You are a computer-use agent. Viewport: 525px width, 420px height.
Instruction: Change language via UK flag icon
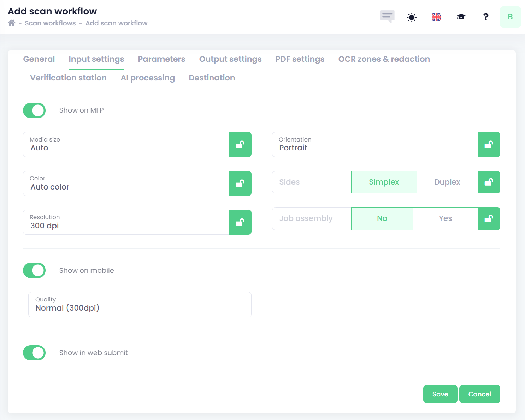pos(436,17)
